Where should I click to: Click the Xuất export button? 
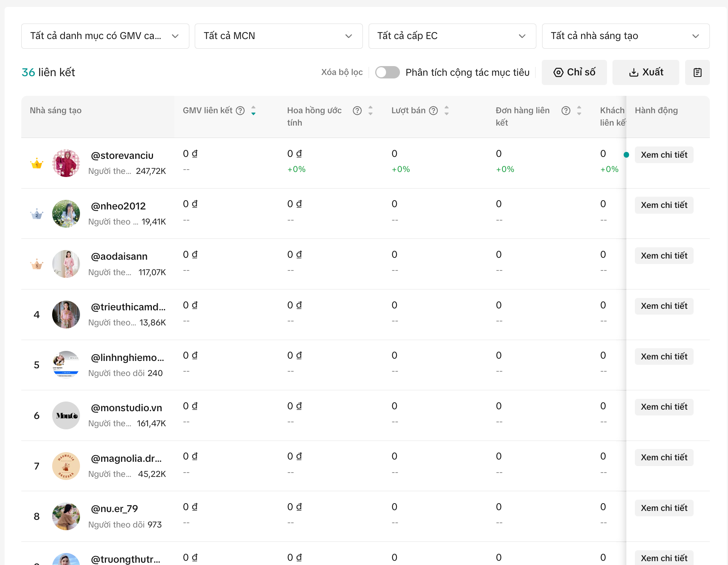[646, 73]
